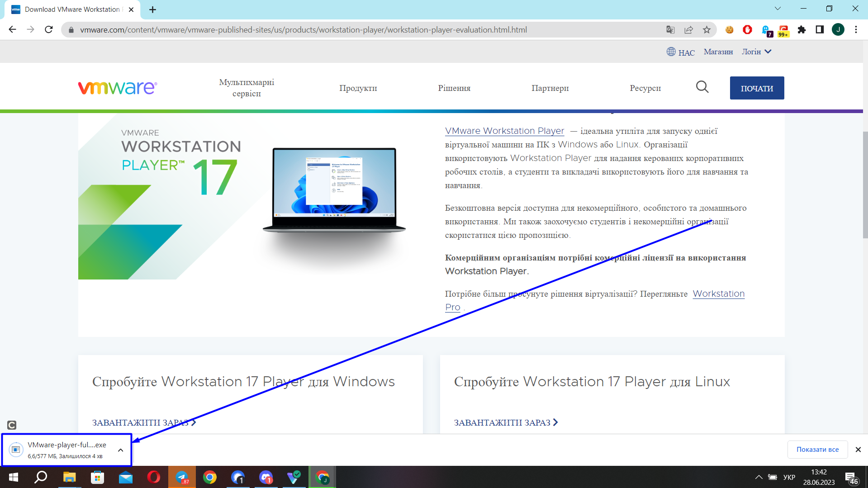The height and width of the screenshot is (488, 868).
Task: Click ЗАВАНТАЖИТИ ЗАРАЗ for Windows
Action: (144, 422)
